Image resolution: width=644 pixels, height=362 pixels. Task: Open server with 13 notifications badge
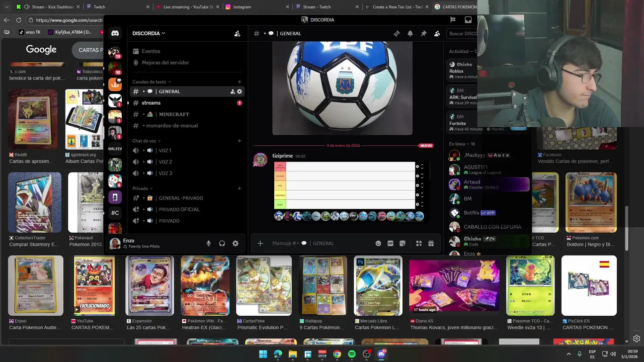(x=115, y=52)
